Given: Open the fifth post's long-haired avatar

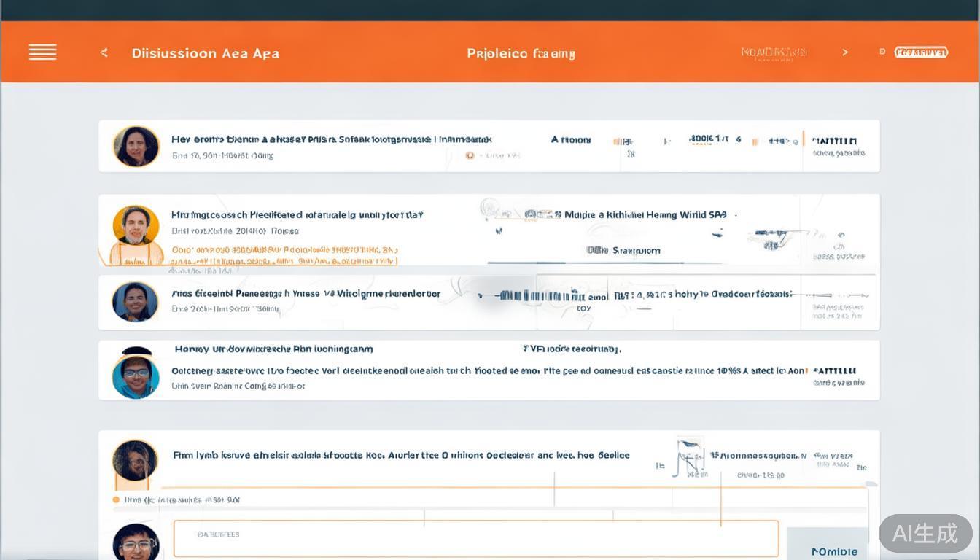Looking at the screenshot, I should pos(135,460).
